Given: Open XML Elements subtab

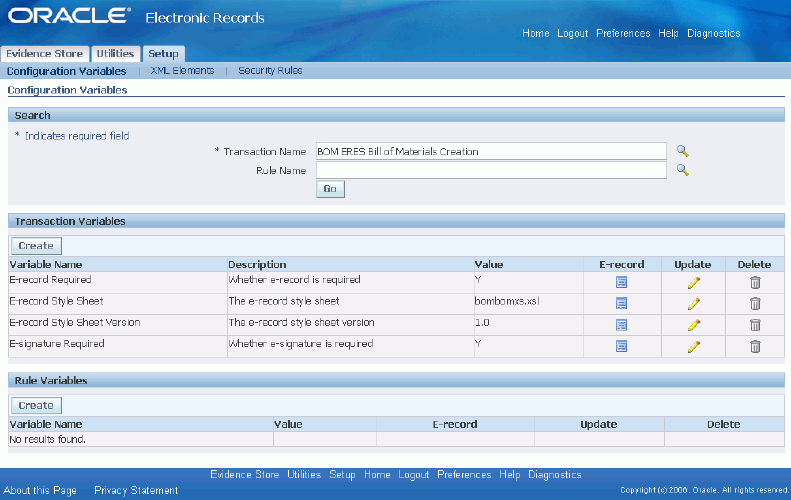Looking at the screenshot, I should 182,71.
